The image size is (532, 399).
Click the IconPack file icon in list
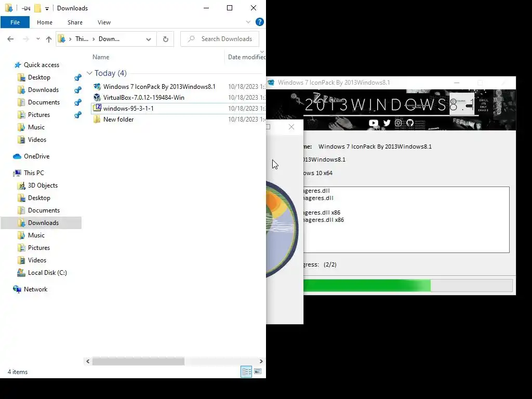[x=97, y=87]
